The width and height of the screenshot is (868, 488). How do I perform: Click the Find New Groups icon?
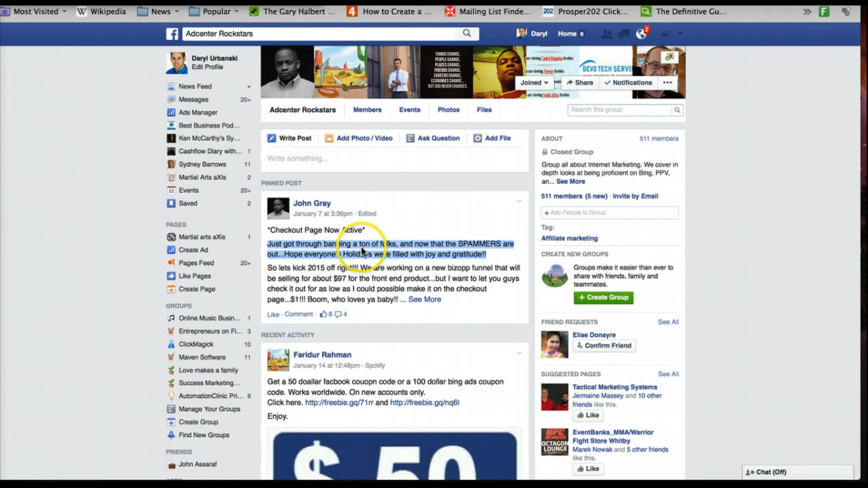coord(171,435)
